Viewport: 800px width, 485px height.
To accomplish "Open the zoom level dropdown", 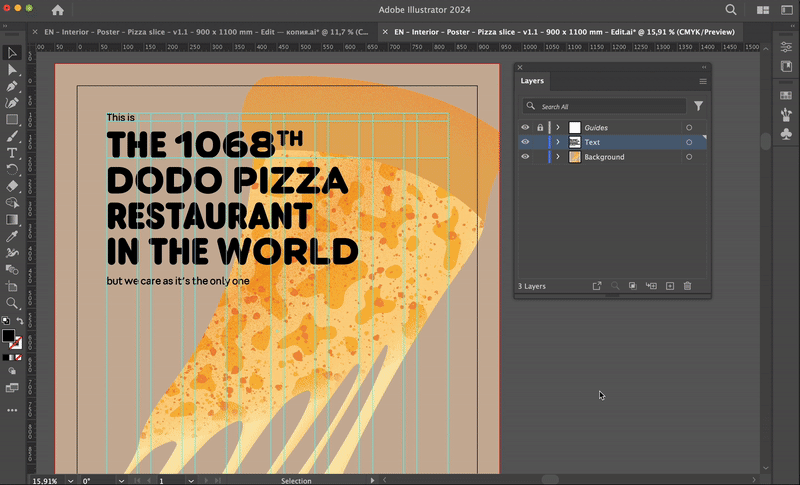I will 70,480.
